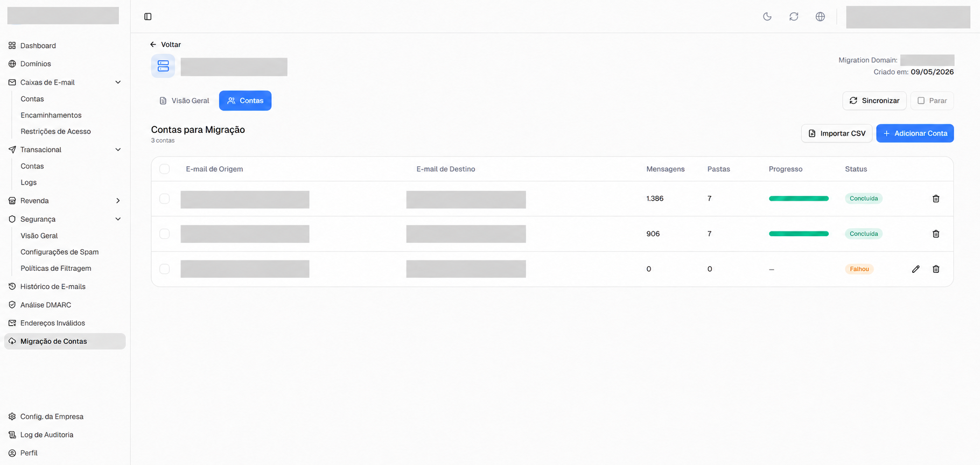Delete the account with 906 messages

(936, 234)
